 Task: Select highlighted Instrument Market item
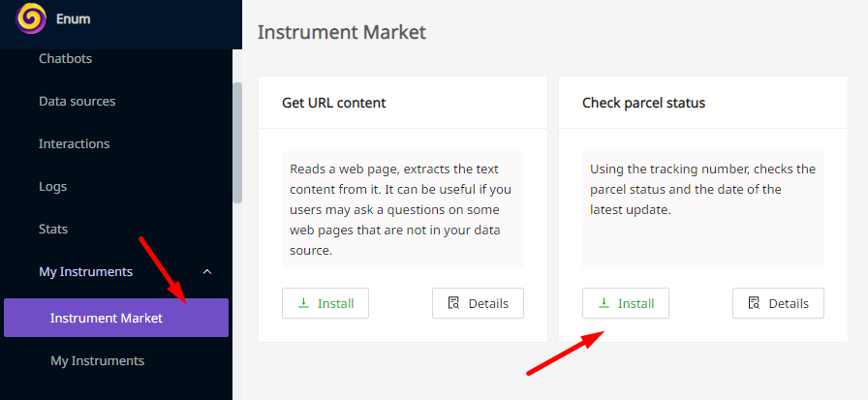pyautogui.click(x=116, y=318)
